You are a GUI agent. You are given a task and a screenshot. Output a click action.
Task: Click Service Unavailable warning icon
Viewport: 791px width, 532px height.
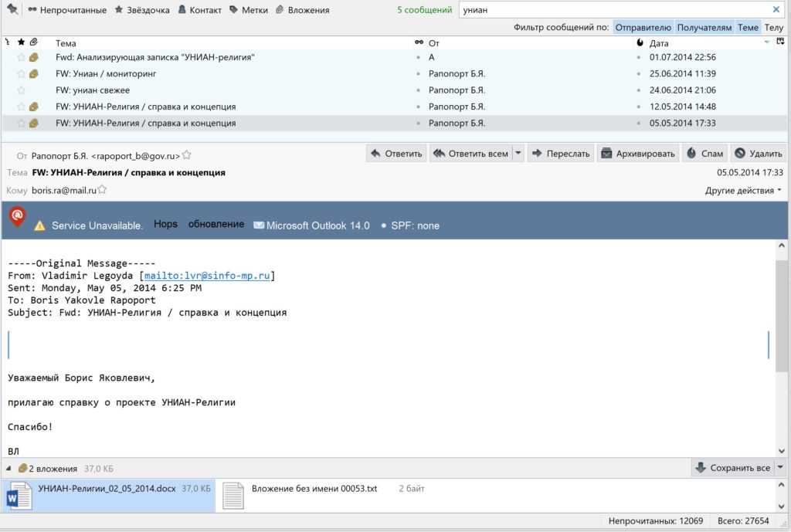39,226
